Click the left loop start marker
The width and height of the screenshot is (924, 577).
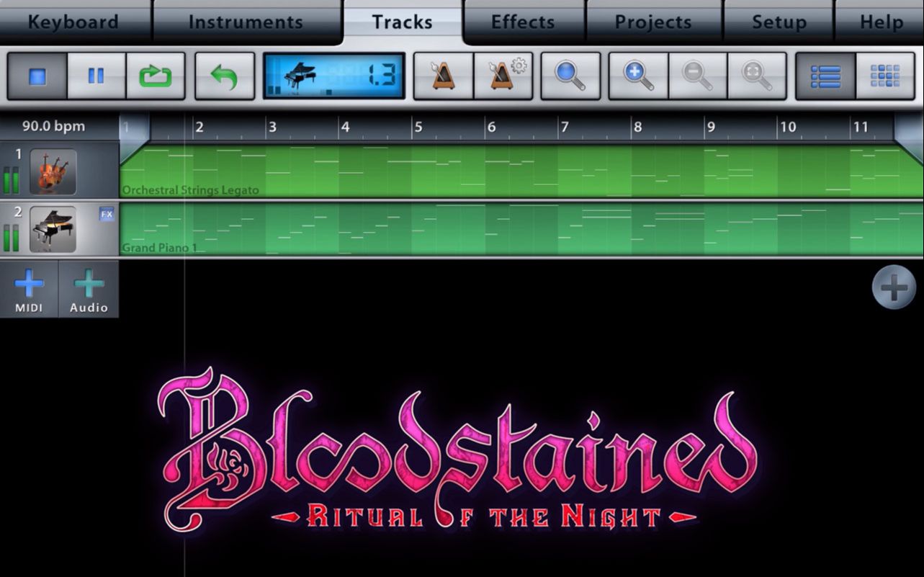(x=134, y=137)
